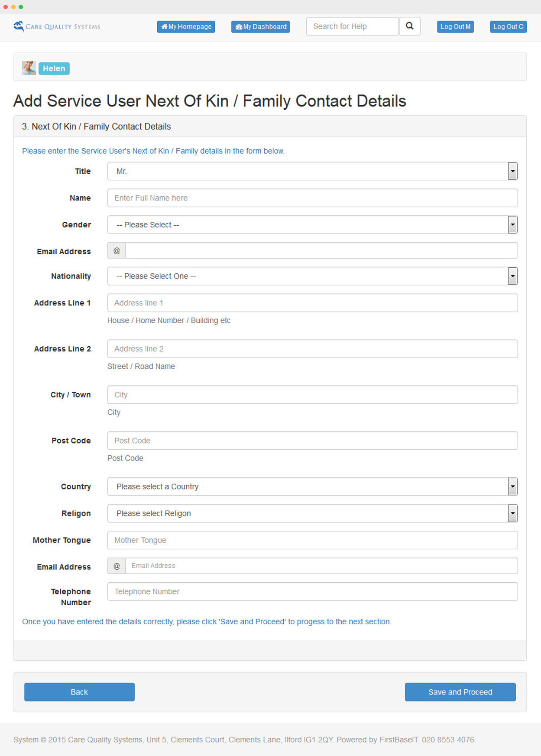Click Helen's profile avatar picture
Screen dimensions: 541x756
click(29, 68)
